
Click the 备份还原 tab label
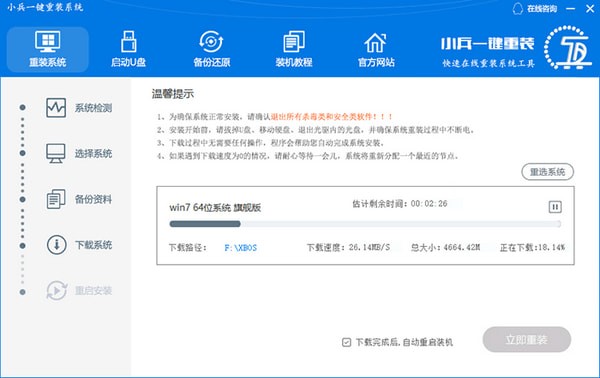click(x=212, y=62)
